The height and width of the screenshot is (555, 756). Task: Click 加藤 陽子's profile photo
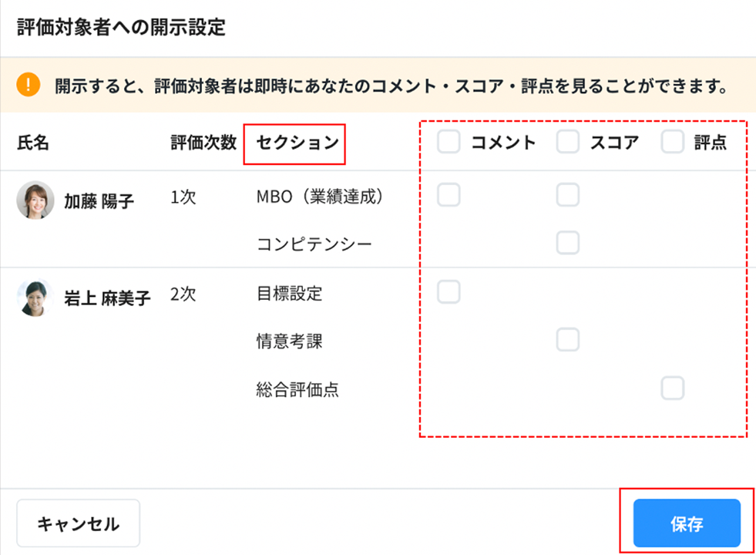point(35,200)
